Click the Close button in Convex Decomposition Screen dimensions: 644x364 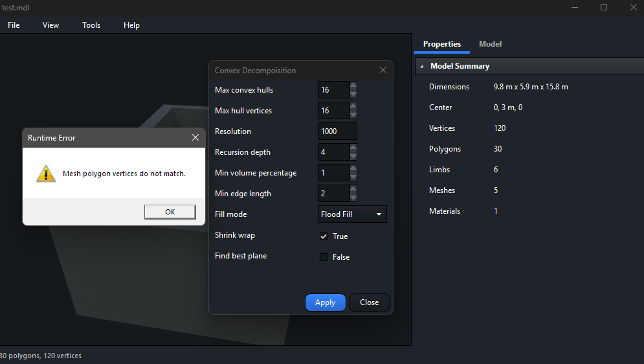pyautogui.click(x=369, y=302)
